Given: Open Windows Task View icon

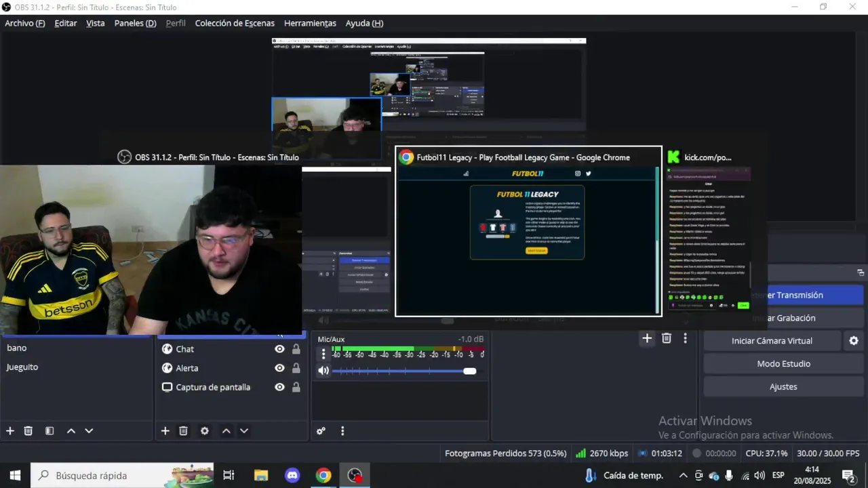Looking at the screenshot, I should pyautogui.click(x=229, y=476).
